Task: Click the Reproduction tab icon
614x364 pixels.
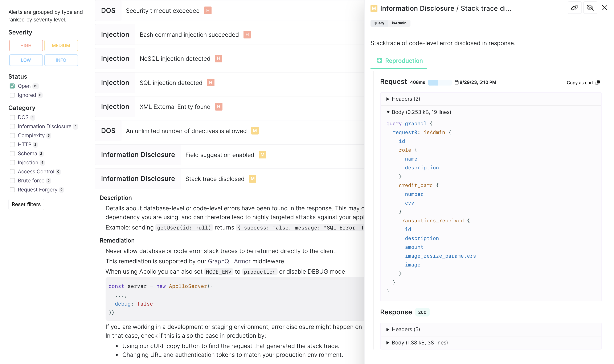Action: pos(379,61)
